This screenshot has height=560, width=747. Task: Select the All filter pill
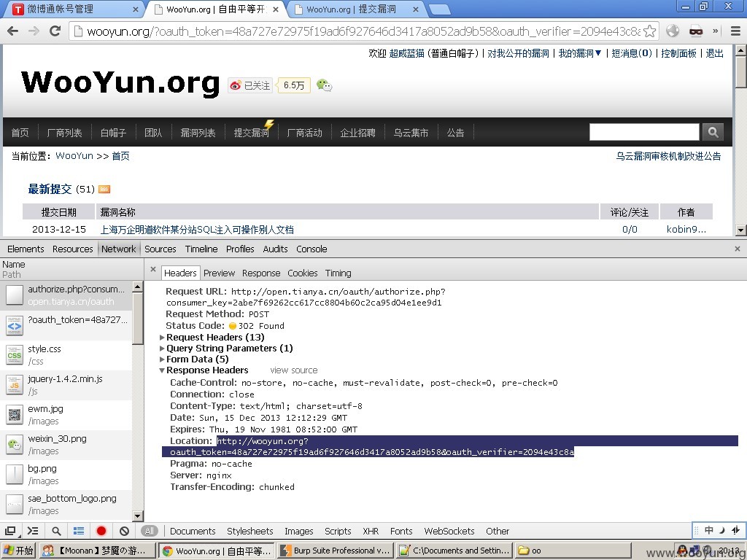coord(149,531)
